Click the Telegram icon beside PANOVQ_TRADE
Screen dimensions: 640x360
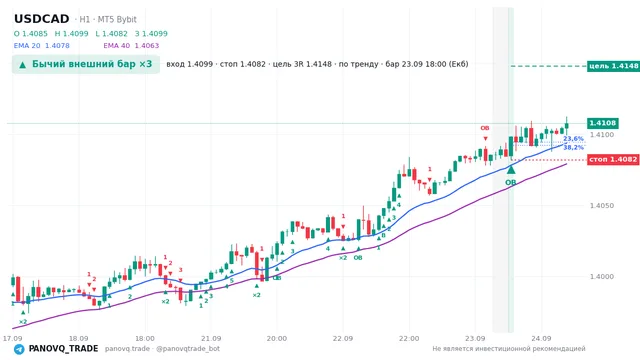tap(19, 349)
